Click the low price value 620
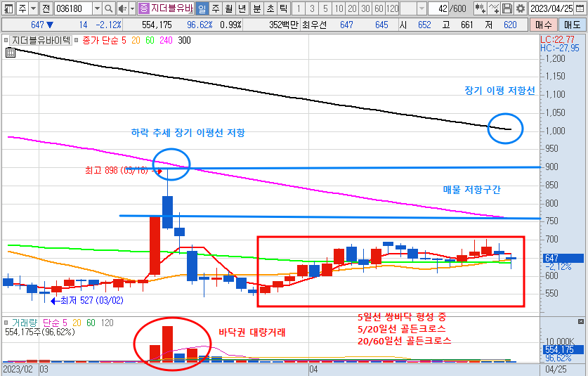Image resolution: width=588 pixels, height=376 pixels. (x=510, y=25)
